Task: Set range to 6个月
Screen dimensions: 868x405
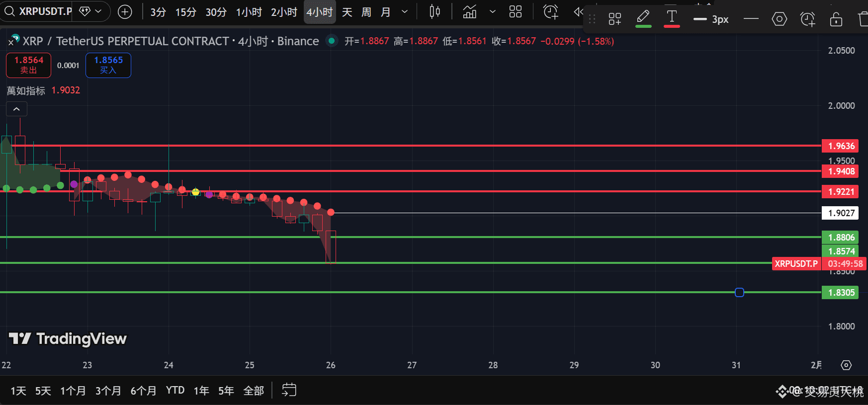Action: 143,391
